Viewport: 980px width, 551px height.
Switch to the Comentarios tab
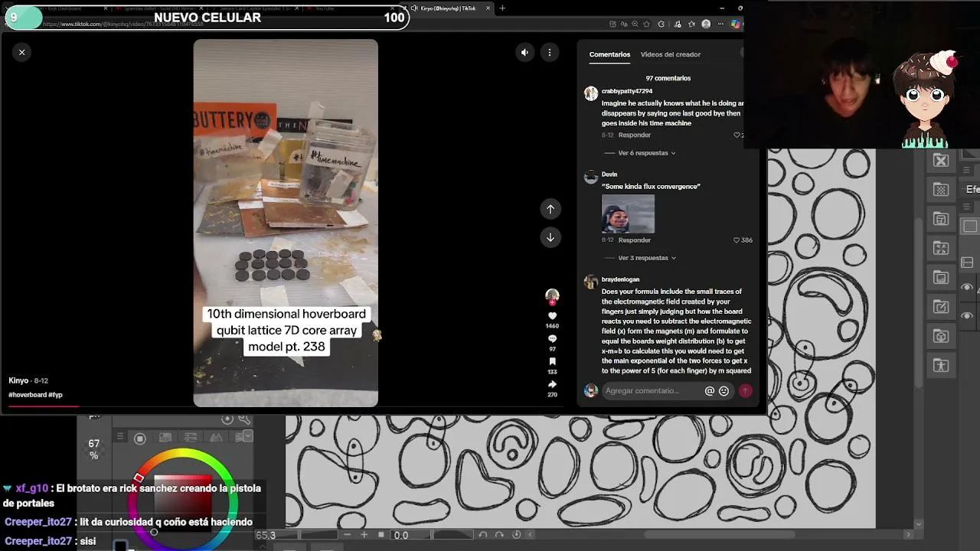[x=609, y=54]
